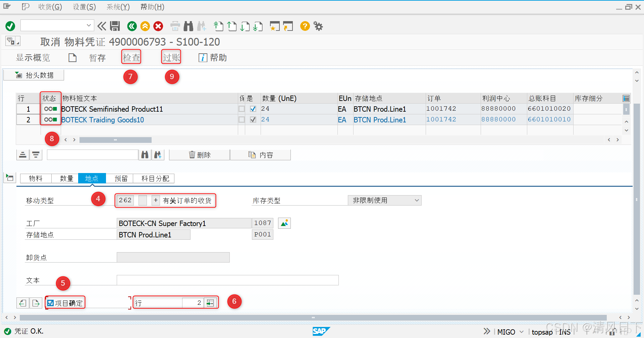Viewport: 644px width, 338px height.
Task: Open the 帮助(H) menu
Action: (152, 7)
